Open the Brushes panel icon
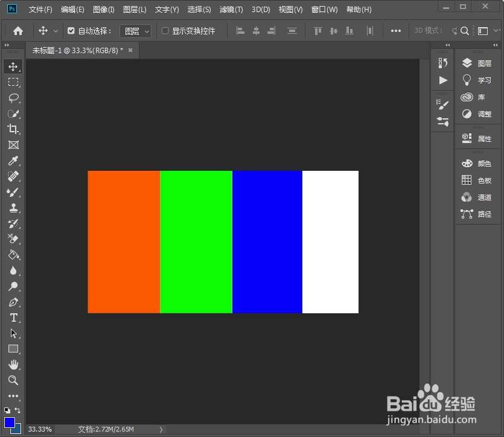 tap(442, 121)
